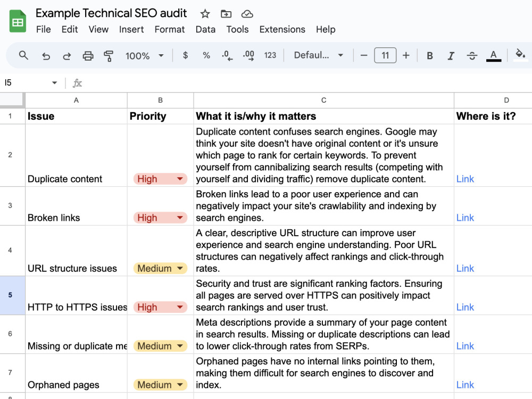Image resolution: width=532 pixels, height=399 pixels.
Task: Click the undo arrow icon
Action: tap(46, 56)
